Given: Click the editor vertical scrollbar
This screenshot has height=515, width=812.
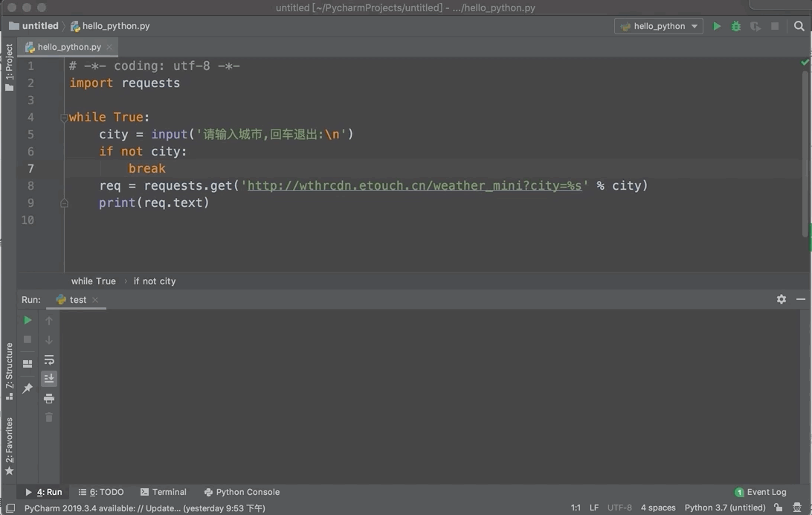Looking at the screenshot, I should point(805,153).
